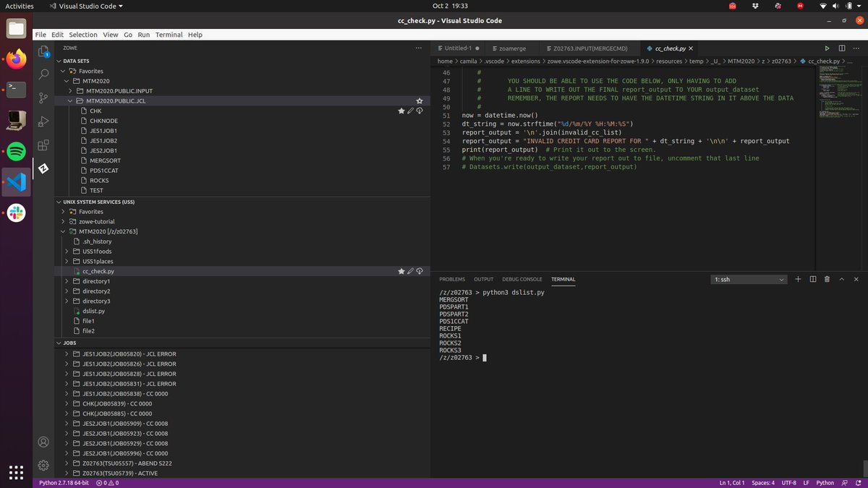Select the PROBLEMS panel tab
The image size is (868, 488).
[451, 279]
